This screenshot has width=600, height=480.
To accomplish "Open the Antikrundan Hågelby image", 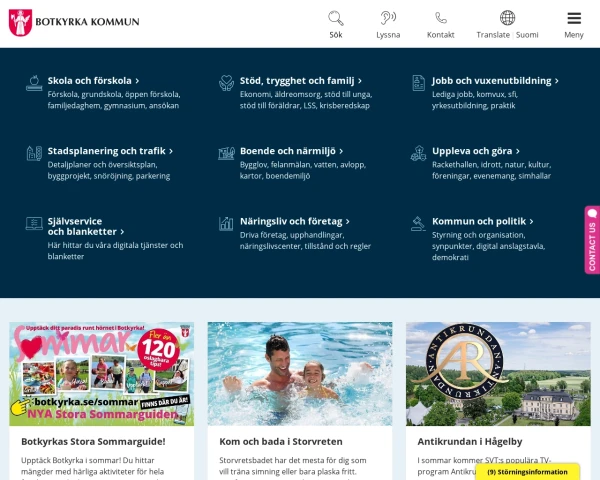I will 498,374.
